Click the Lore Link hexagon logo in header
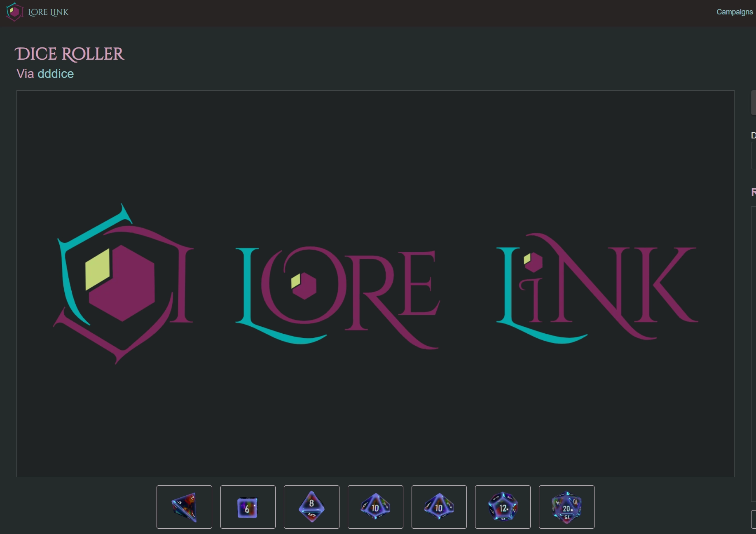Image resolution: width=756 pixels, height=534 pixels. pyautogui.click(x=14, y=12)
